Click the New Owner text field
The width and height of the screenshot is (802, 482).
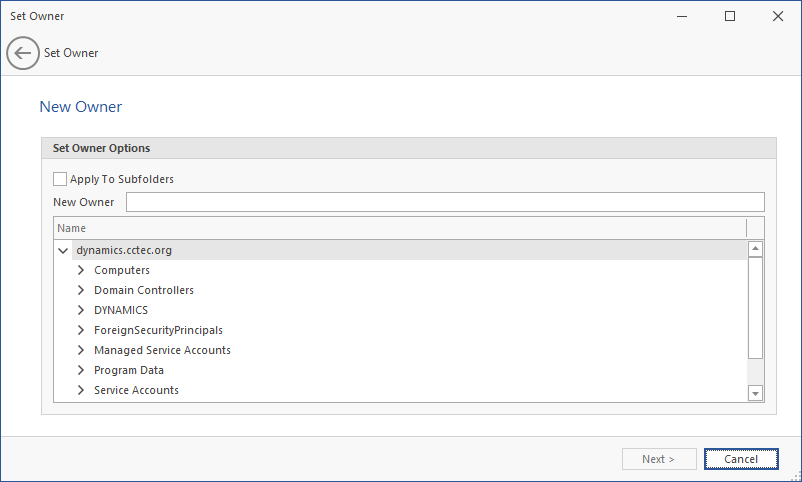click(x=445, y=202)
